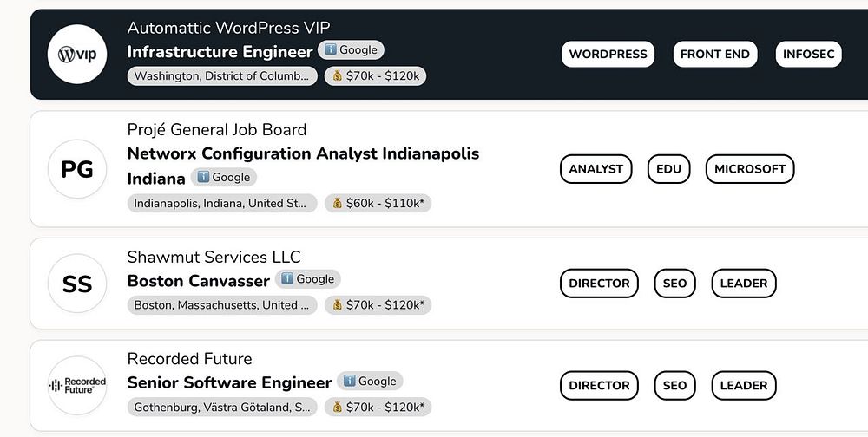This screenshot has height=437, width=868.
Task: Click the Gothenburg, Västra Götaland location badge
Action: [222, 407]
